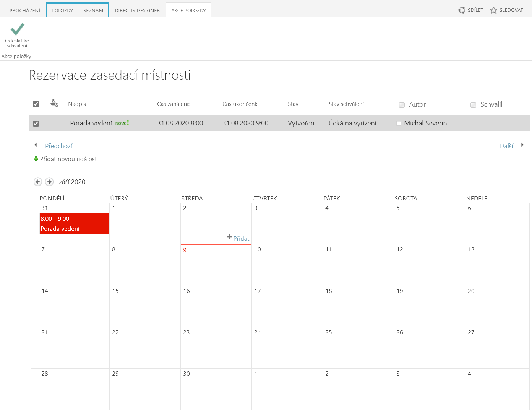The width and height of the screenshot is (532, 412).
Task: Select calendar day 30
Action: [187, 374]
